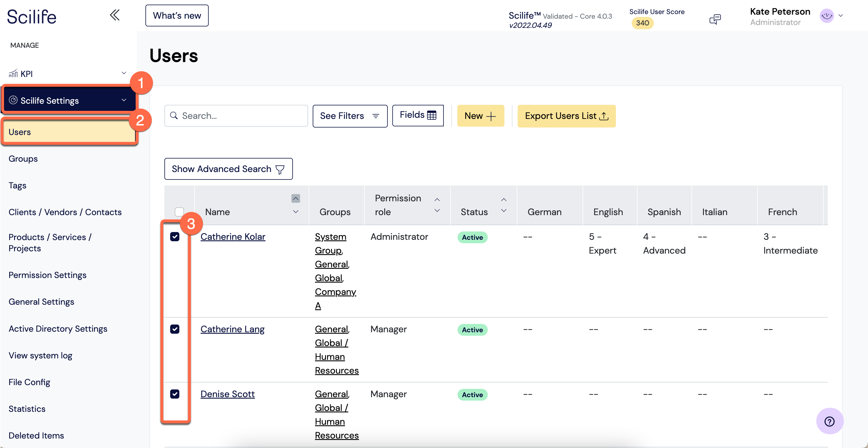Toggle the select-all header checkbox

pos(179,212)
